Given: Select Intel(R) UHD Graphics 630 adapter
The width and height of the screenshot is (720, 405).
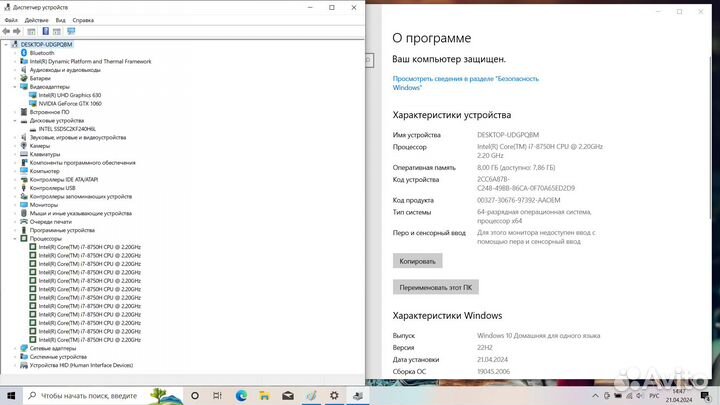Looking at the screenshot, I should [70, 95].
